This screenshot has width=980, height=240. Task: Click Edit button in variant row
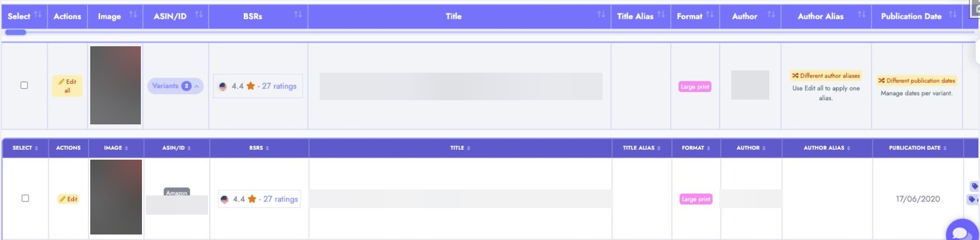point(68,199)
